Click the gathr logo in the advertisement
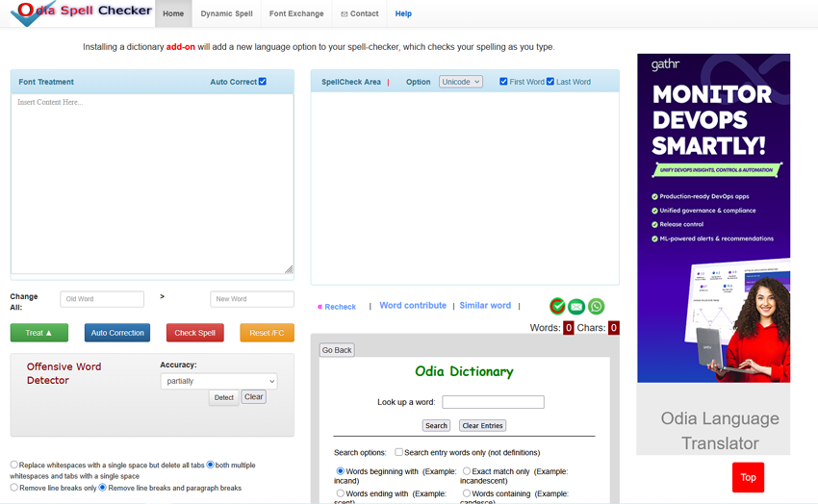Screen dimensions: 818x504 click(x=666, y=65)
